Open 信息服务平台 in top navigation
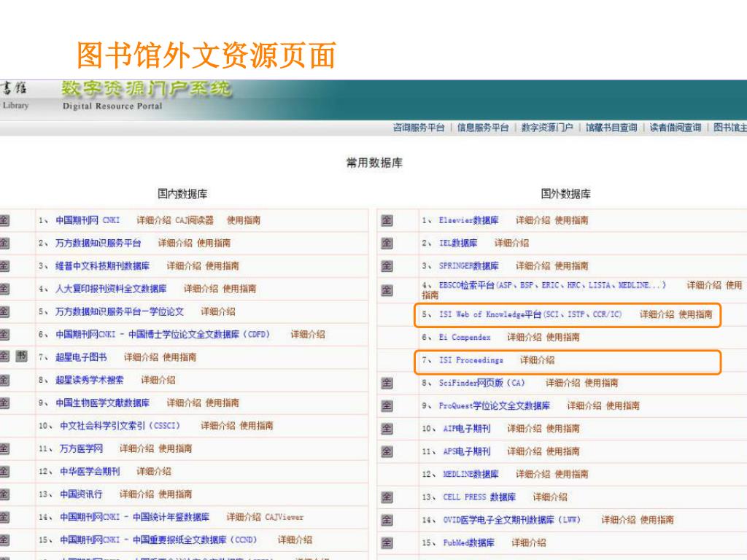747x560 pixels. 483,128
